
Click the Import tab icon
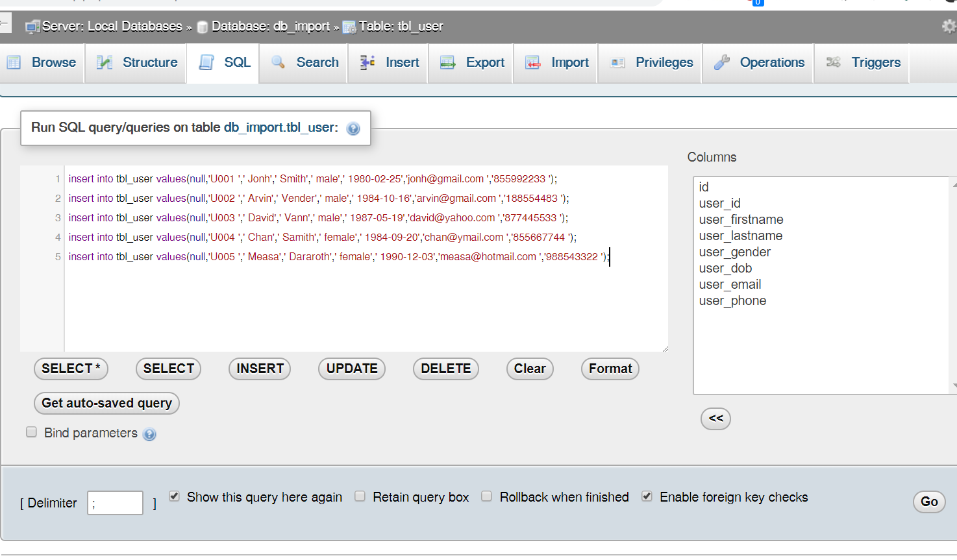coord(533,62)
